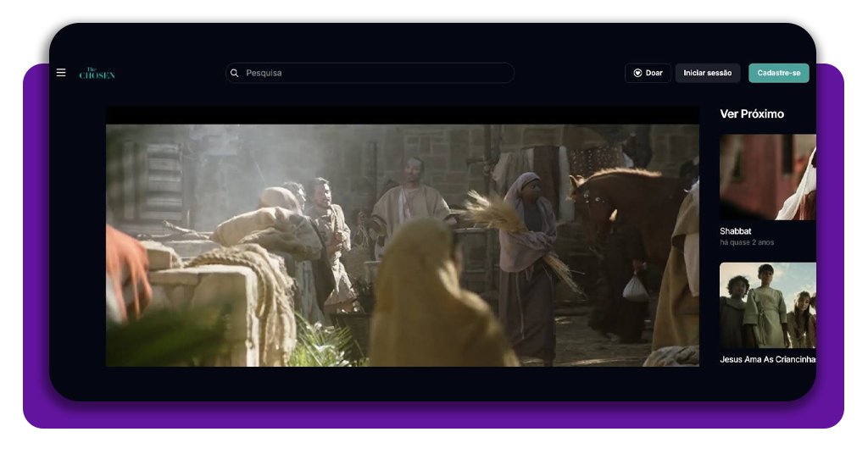Click the magnifying glass search icon
The height and width of the screenshot is (454, 868).
pos(235,74)
